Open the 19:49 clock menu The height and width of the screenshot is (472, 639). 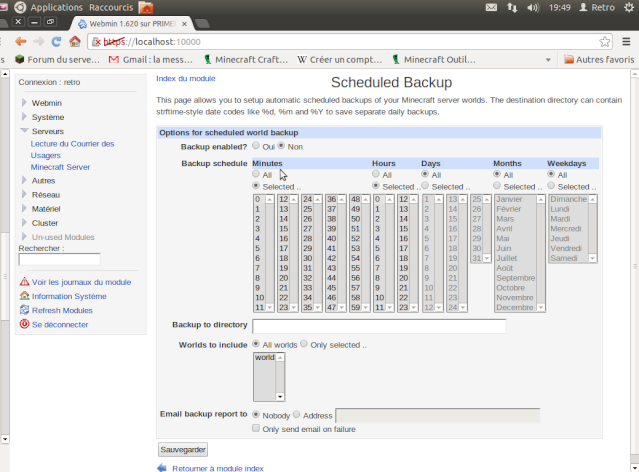[560, 7]
